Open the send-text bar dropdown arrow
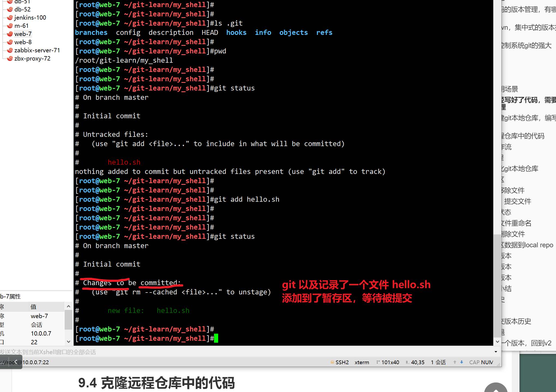Viewport: 556px width, 392px height. 496,352
